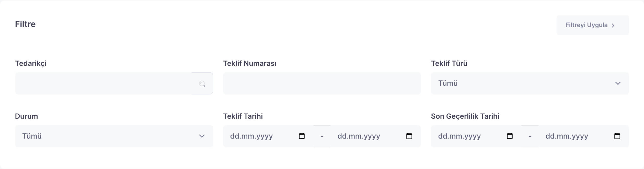The image size is (644, 169).
Task: Focus the Tedarikçi text field
Action: tap(102, 83)
